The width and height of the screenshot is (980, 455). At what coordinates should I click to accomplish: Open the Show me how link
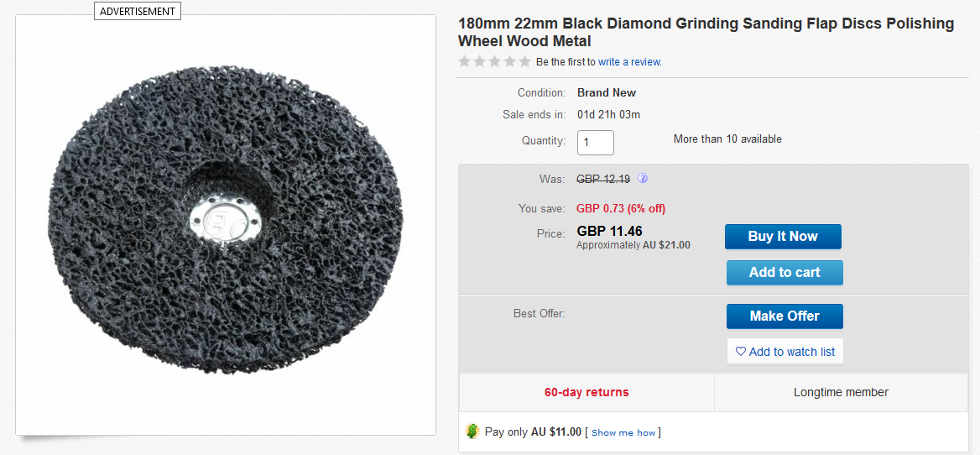(x=623, y=433)
